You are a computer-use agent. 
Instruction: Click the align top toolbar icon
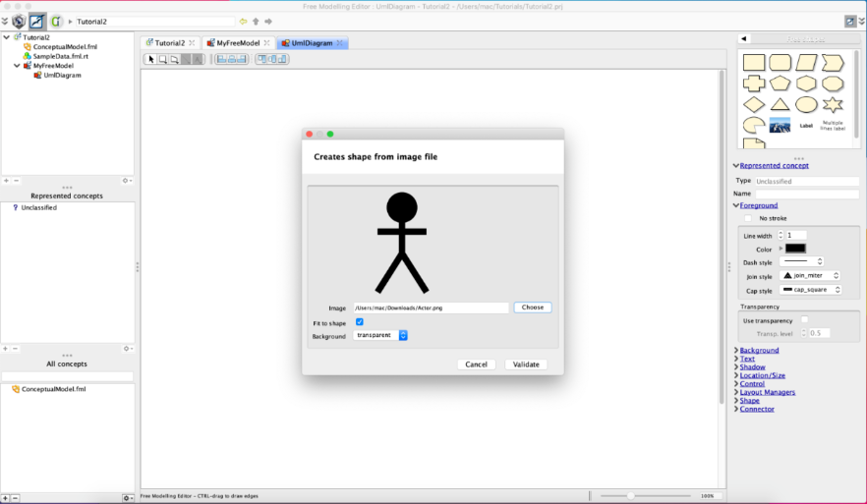(261, 59)
